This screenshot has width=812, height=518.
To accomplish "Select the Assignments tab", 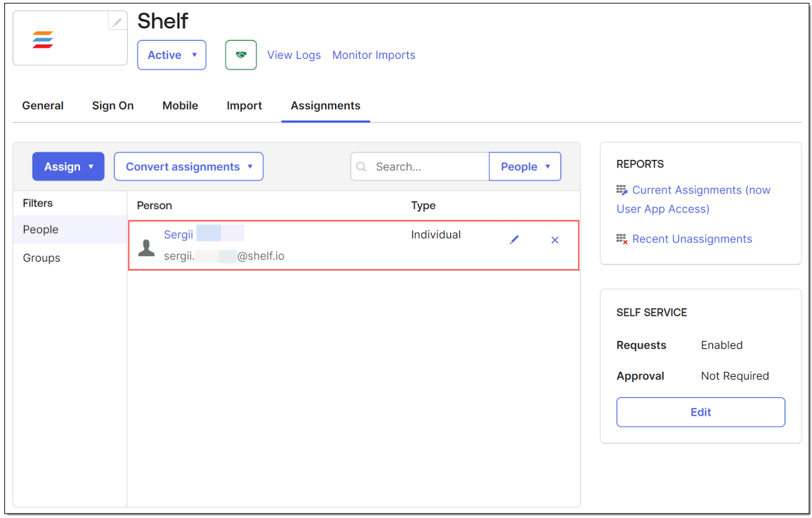I will (x=325, y=105).
